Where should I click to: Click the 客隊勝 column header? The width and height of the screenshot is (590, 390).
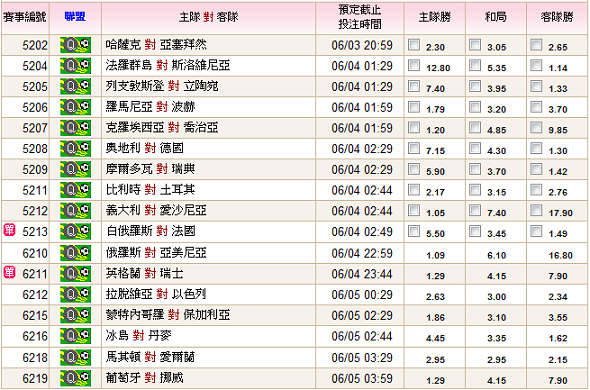tap(557, 17)
